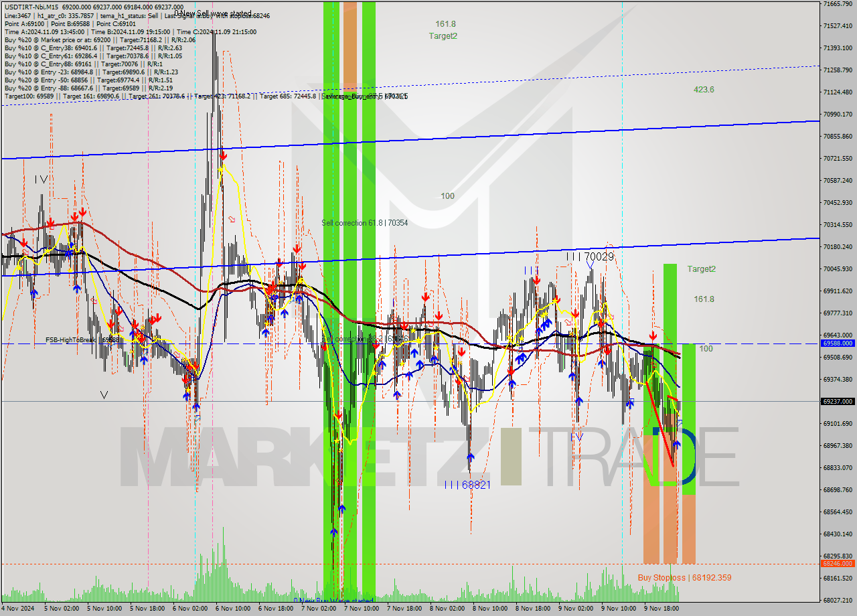
Task: Click the '4 Nov 2024' date label
Action: pos(17,609)
